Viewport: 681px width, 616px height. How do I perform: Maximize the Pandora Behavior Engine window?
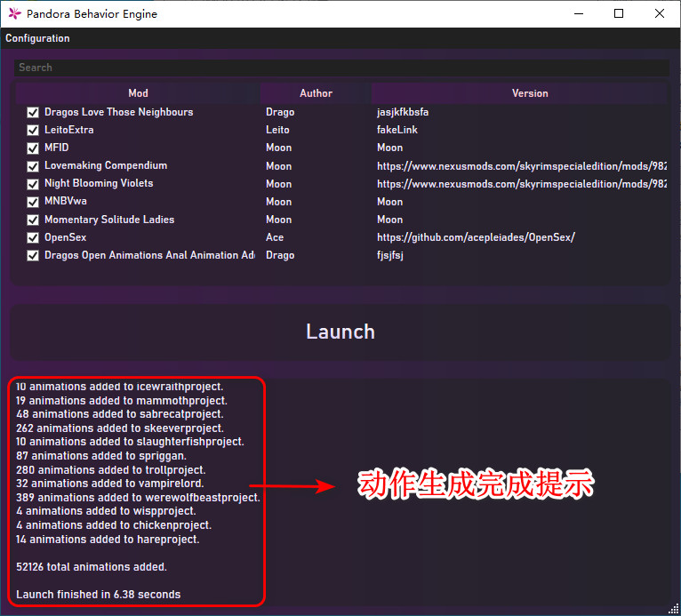point(619,13)
